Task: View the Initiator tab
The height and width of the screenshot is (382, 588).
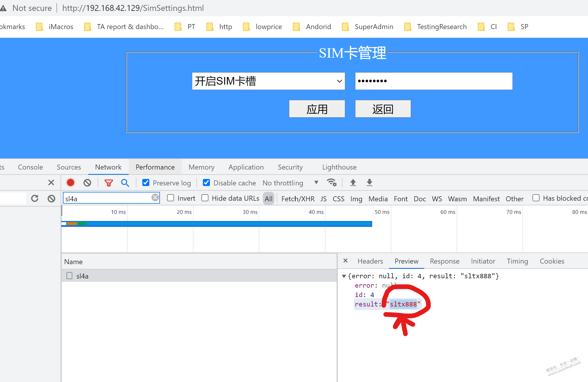Action: tap(483, 261)
